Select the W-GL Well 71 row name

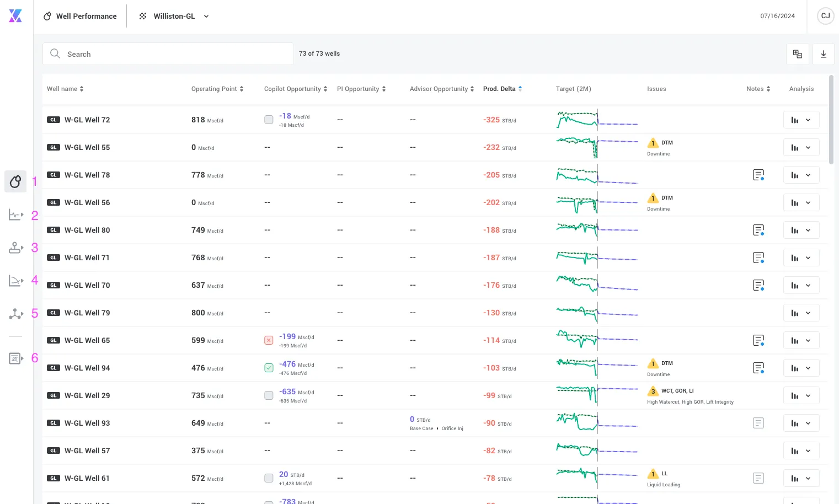click(87, 258)
